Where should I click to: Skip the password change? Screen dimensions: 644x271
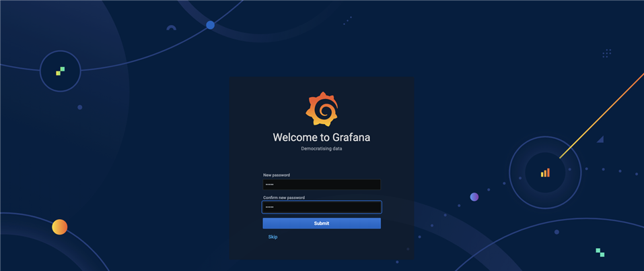[273, 237]
